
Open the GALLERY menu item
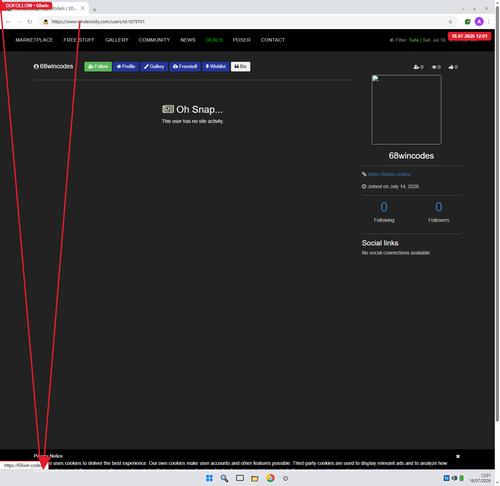click(x=117, y=40)
